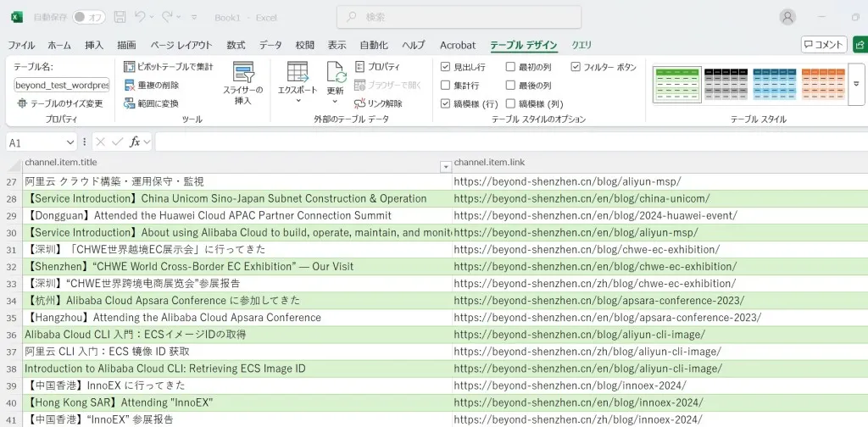Select the orange table style swatch
The width and height of the screenshot is (868, 427).
[x=822, y=83]
